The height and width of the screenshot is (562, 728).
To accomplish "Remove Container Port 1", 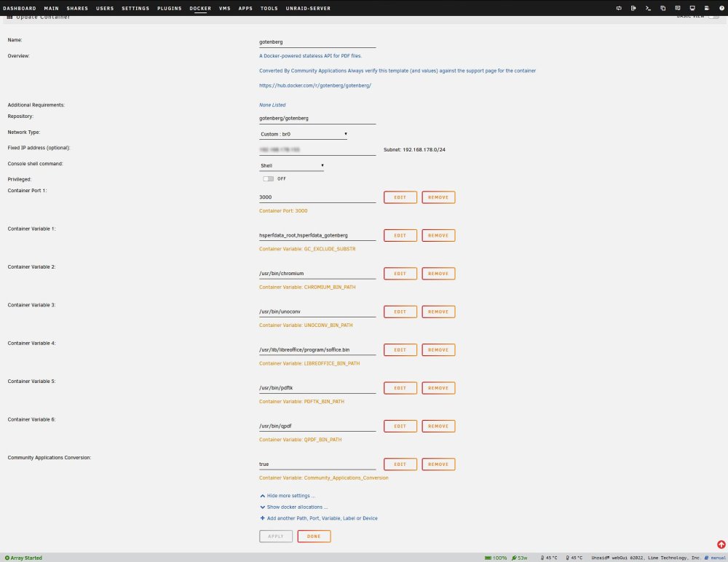I will click(438, 197).
